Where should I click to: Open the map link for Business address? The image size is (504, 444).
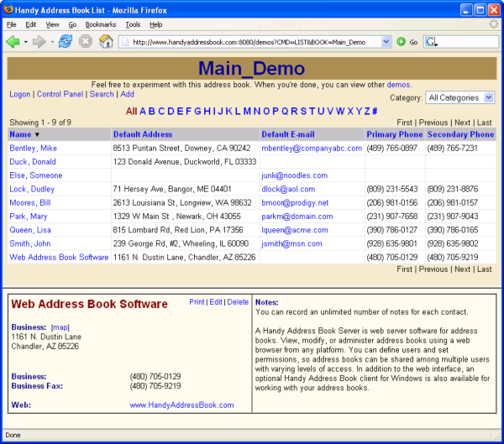tap(59, 326)
